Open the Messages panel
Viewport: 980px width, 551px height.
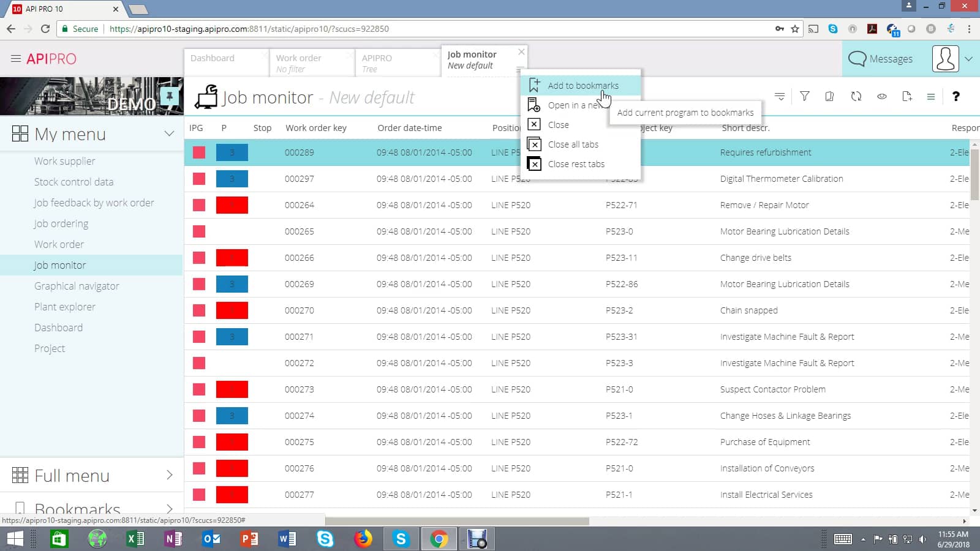pyautogui.click(x=881, y=59)
